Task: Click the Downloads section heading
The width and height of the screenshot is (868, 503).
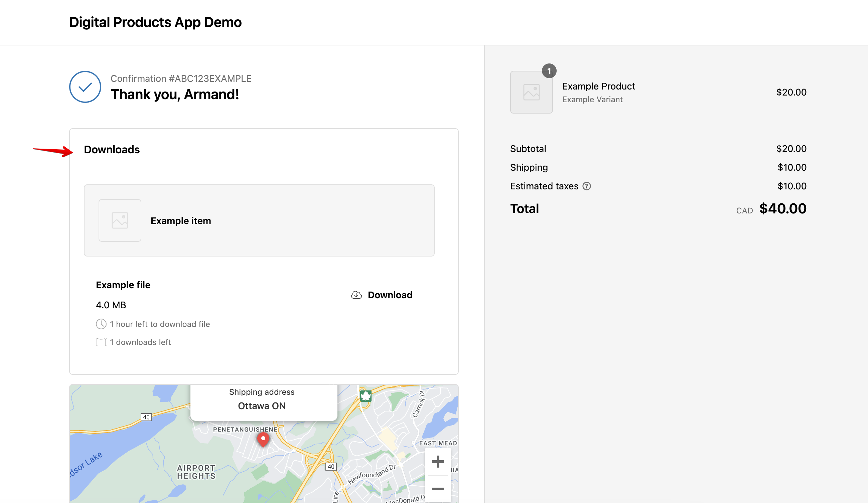Action: click(112, 149)
